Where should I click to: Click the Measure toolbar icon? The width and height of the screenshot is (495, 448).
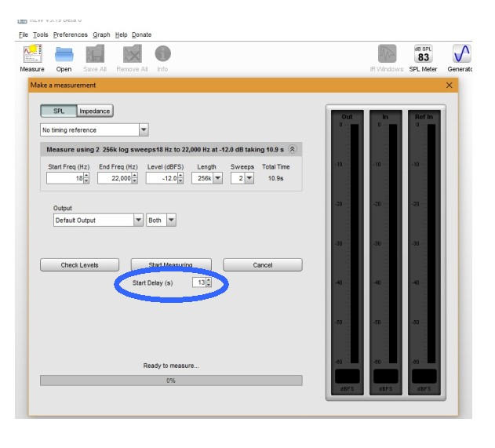[32, 54]
